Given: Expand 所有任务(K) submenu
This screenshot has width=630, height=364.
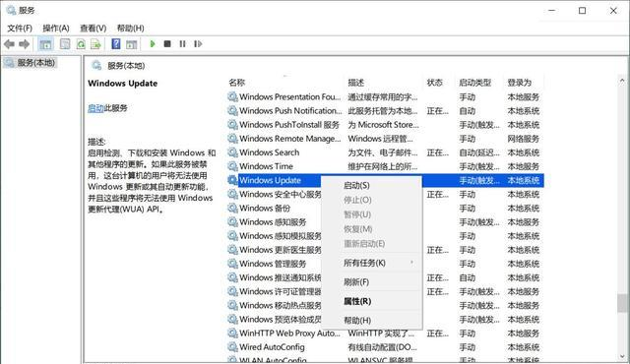Looking at the screenshot, I should point(372,263).
